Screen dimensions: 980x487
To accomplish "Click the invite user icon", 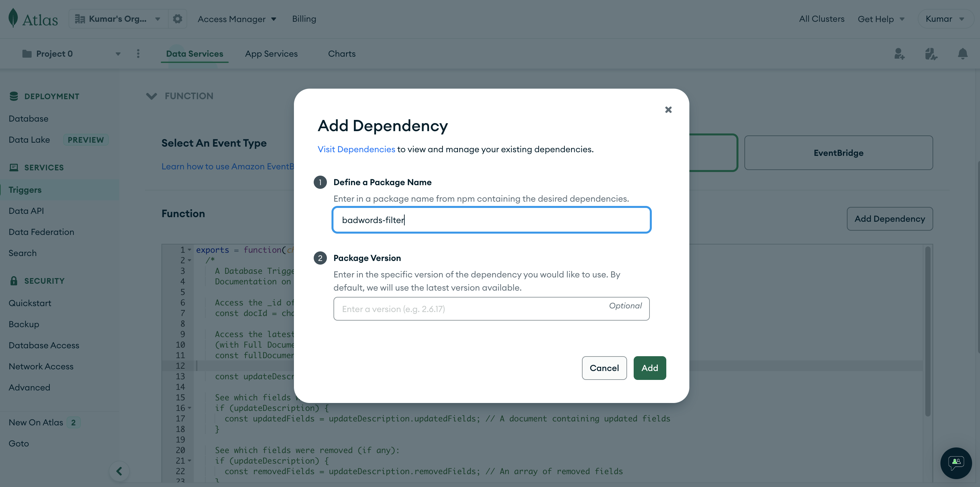I will (x=899, y=54).
